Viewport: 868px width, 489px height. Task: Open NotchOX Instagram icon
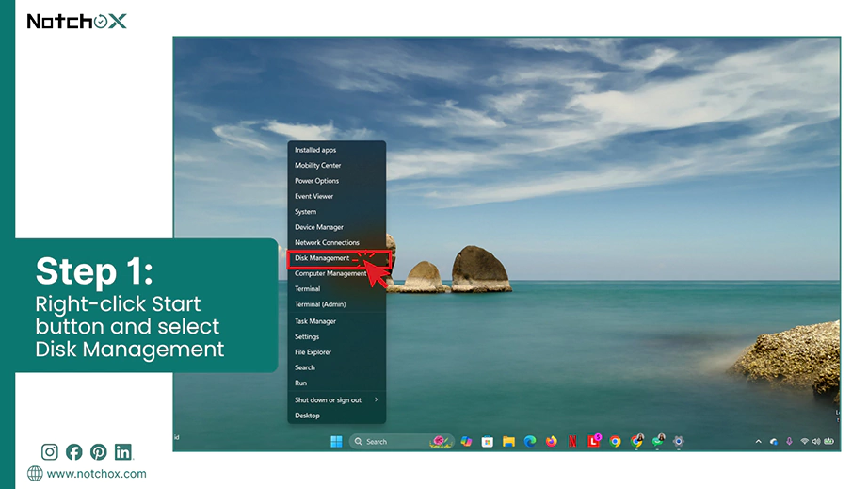[x=49, y=452]
